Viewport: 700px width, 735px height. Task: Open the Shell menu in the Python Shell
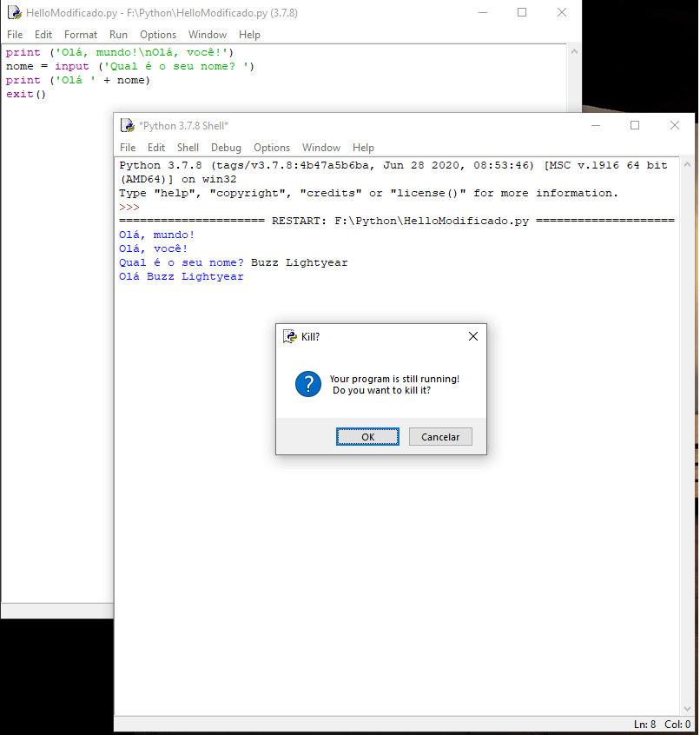[x=188, y=148]
